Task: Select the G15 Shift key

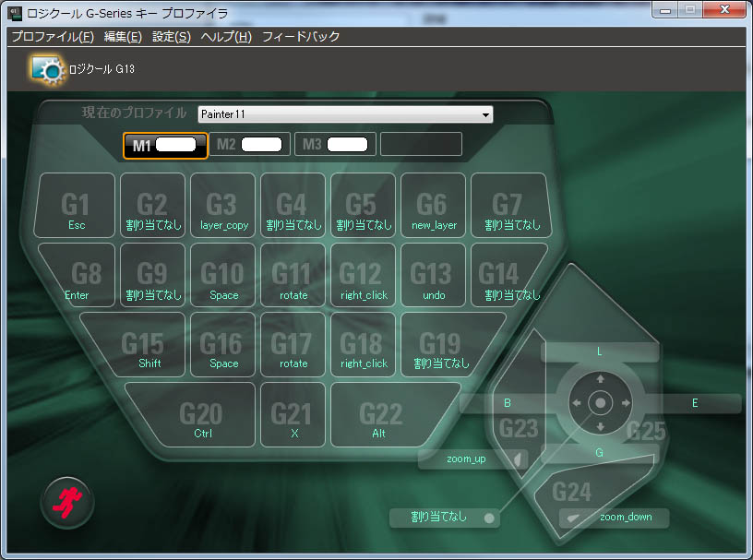Action: [140, 345]
